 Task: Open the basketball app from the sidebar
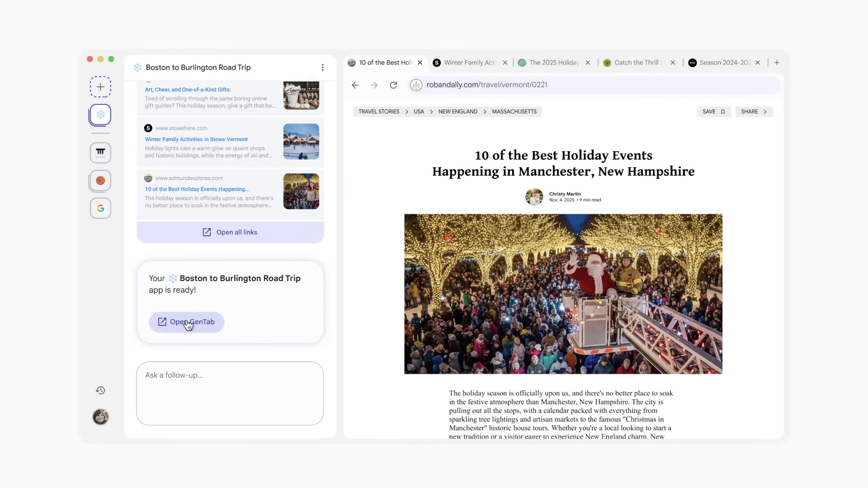click(x=100, y=181)
